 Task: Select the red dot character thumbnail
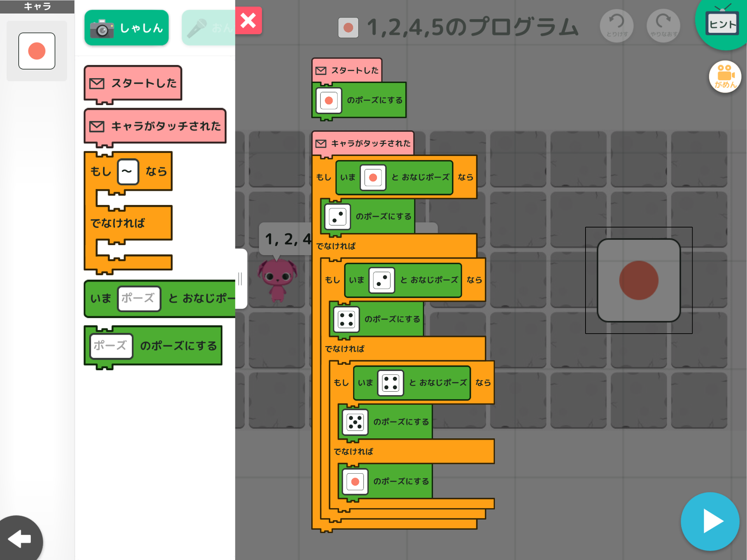pyautogui.click(x=37, y=51)
